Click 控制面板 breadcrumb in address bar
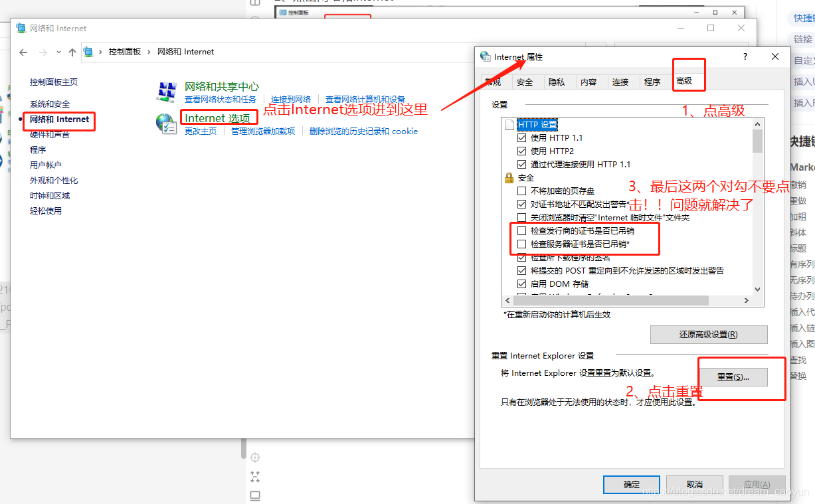The image size is (815, 504). 125,52
